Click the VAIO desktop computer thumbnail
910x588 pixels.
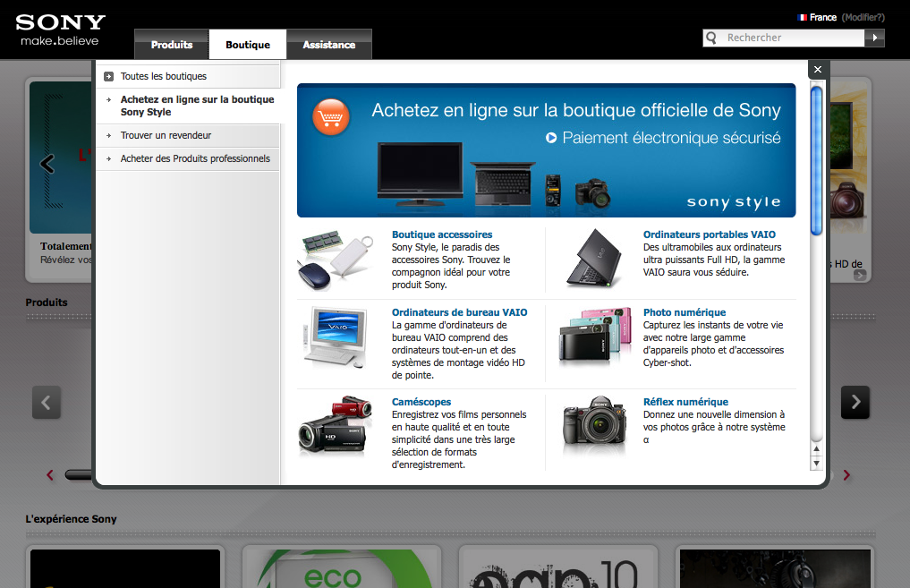336,337
